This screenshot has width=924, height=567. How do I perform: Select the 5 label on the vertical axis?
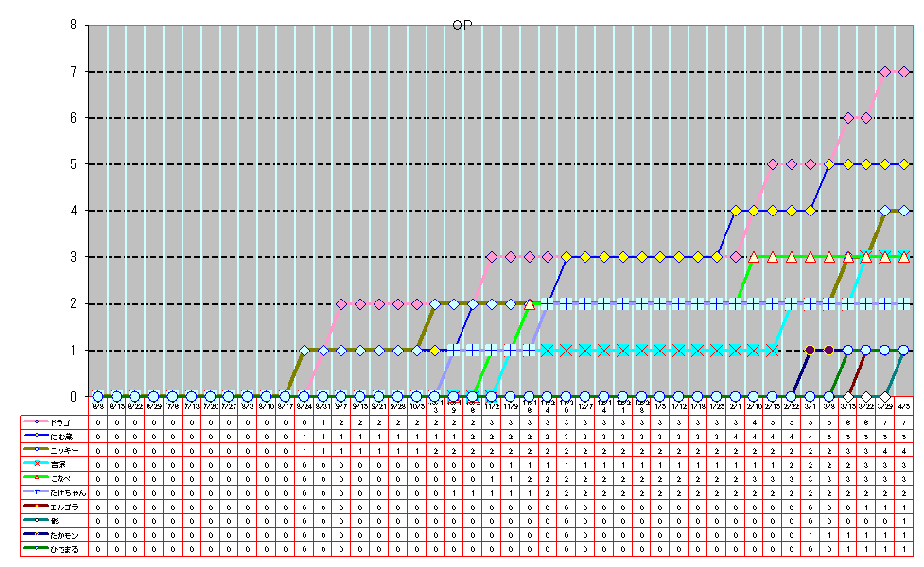click(73, 164)
